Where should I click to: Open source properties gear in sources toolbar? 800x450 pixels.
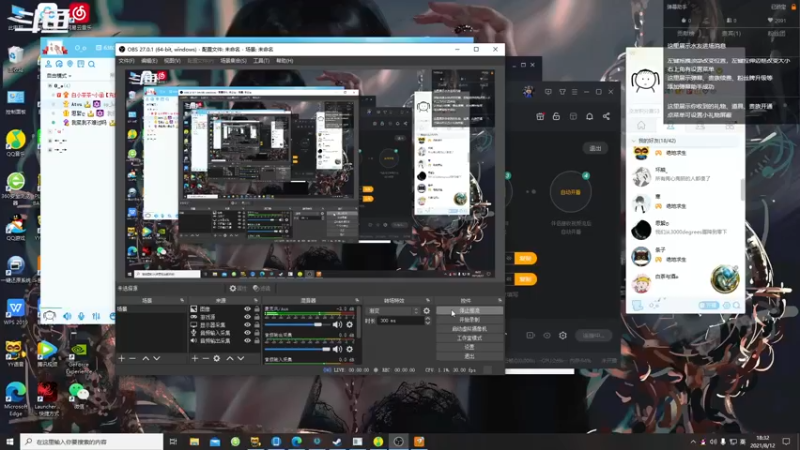pos(217,359)
